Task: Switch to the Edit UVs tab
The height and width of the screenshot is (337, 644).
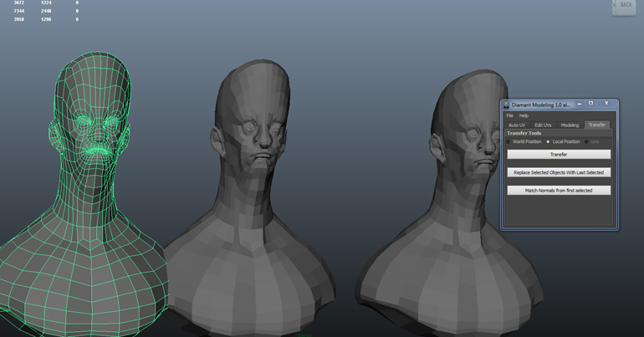Action: (x=543, y=125)
